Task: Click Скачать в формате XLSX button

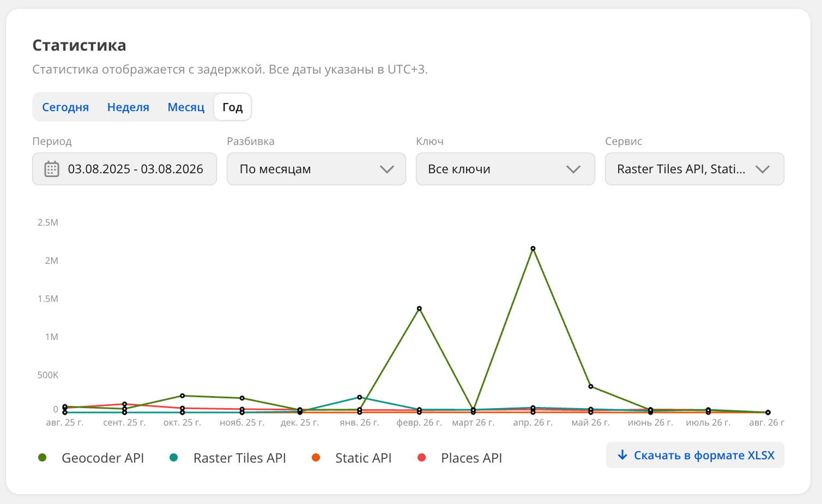Action: click(695, 455)
